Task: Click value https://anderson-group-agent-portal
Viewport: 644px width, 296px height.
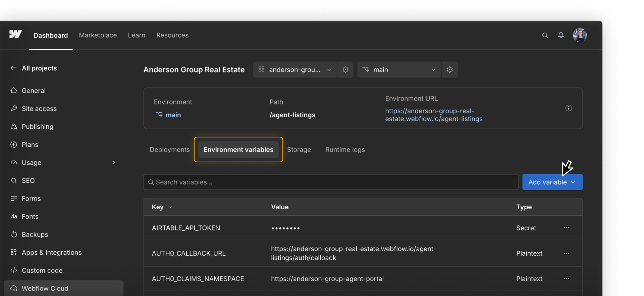Action: [x=327, y=279]
